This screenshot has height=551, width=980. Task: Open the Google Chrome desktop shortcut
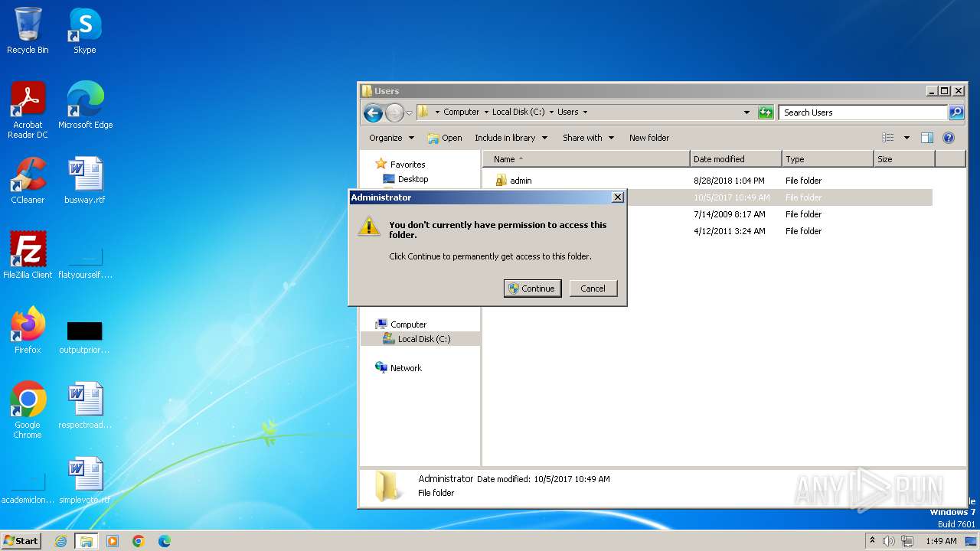pyautogui.click(x=28, y=410)
